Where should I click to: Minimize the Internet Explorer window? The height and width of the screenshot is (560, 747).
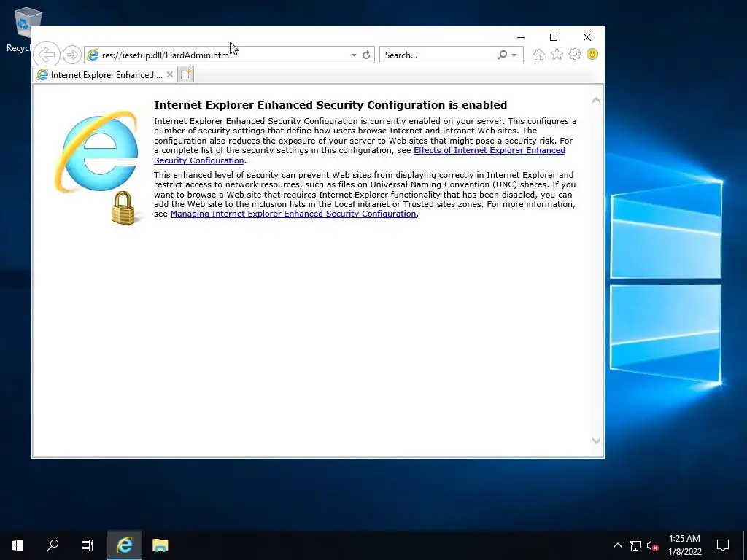click(521, 37)
